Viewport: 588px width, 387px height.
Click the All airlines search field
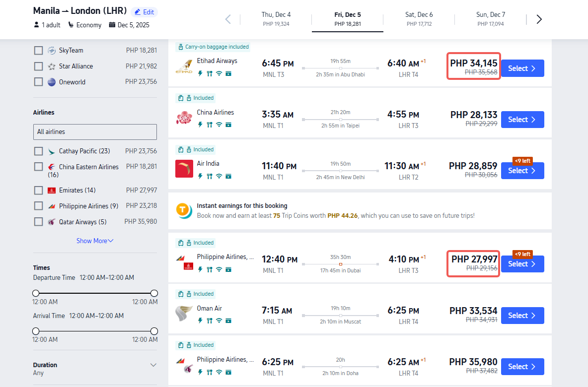click(95, 132)
